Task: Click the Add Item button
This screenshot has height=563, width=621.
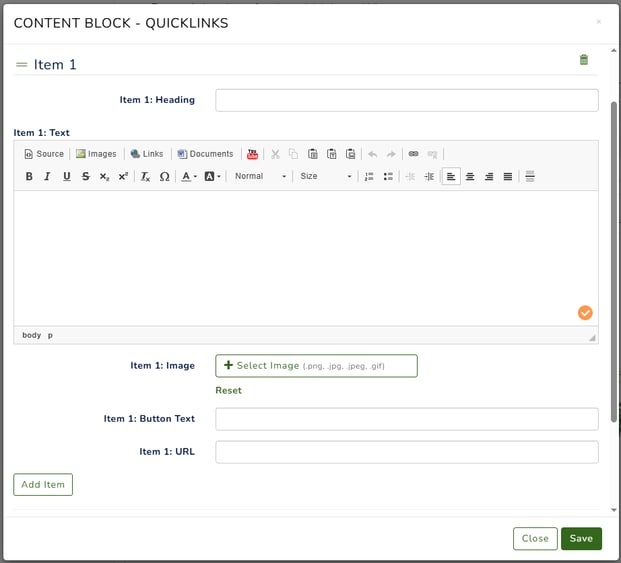Action: click(43, 484)
